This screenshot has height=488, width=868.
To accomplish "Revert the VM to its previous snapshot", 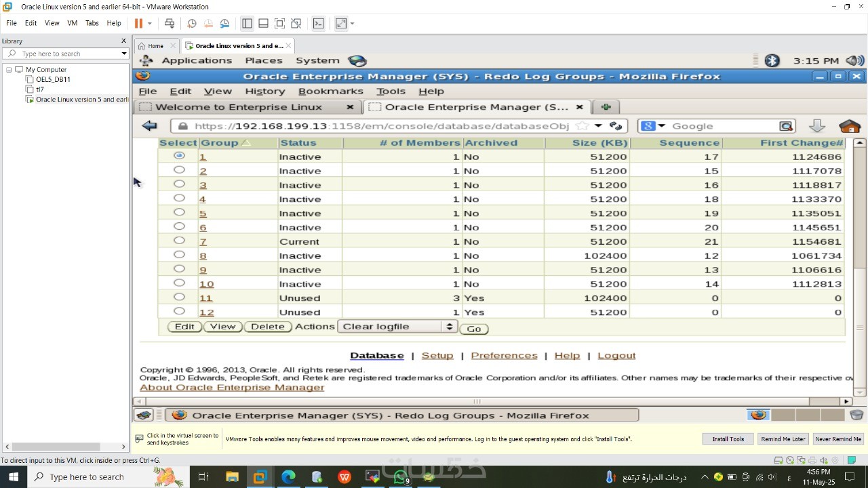I will click(208, 23).
